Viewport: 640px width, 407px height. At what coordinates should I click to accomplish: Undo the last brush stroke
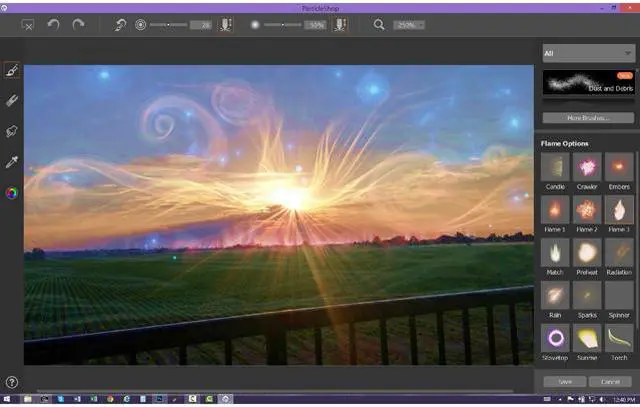coord(53,25)
